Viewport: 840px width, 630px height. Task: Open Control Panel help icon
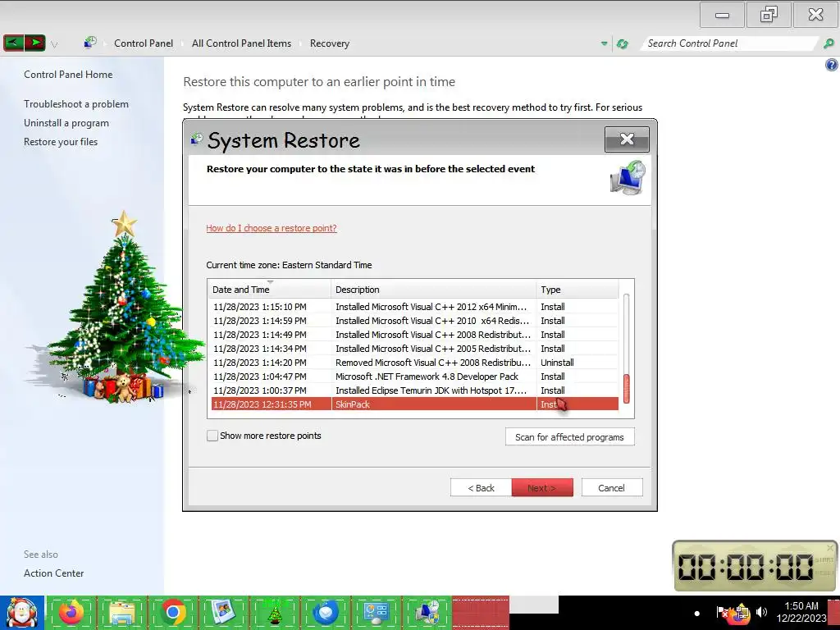[832, 66]
